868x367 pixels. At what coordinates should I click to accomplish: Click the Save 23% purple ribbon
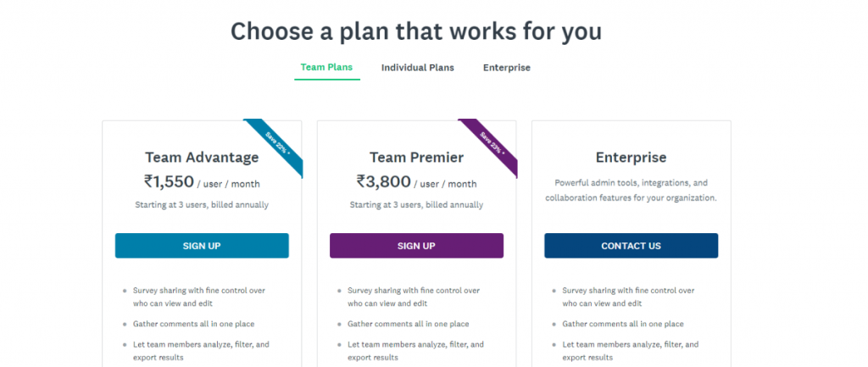[492, 144]
